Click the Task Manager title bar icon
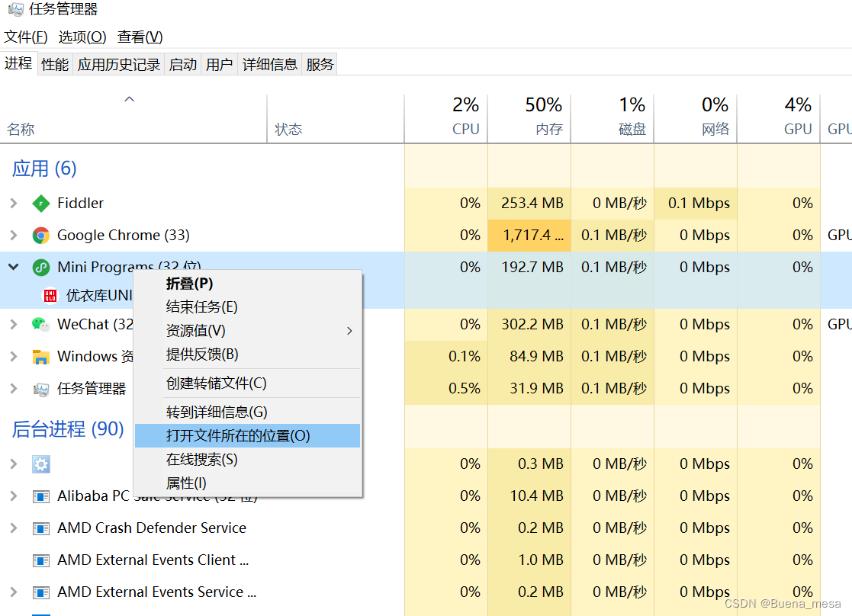The image size is (852, 616). tap(16, 8)
